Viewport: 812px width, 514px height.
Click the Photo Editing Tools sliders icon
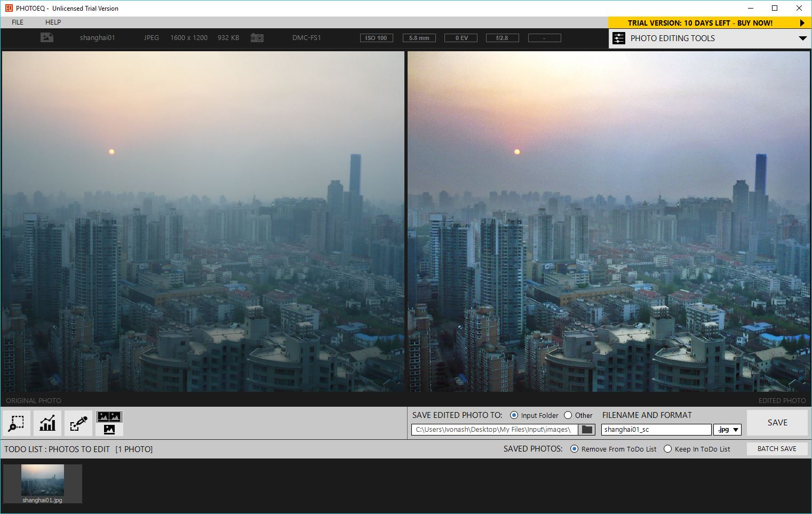(x=619, y=38)
